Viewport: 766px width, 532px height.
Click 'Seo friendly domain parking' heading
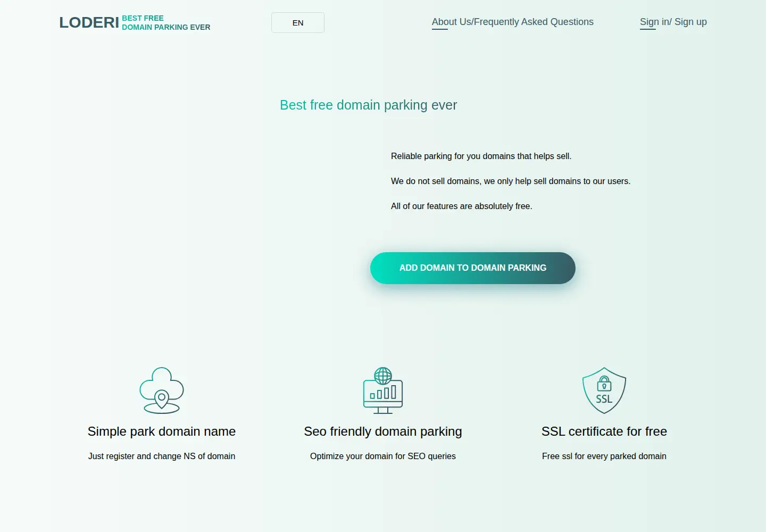383,431
